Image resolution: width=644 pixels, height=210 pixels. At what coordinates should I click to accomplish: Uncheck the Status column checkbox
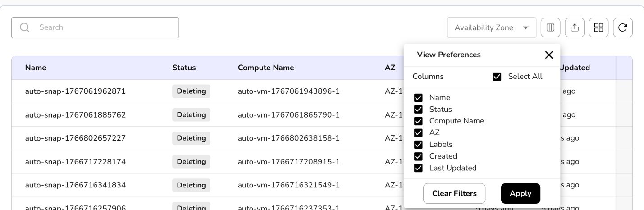[x=418, y=110]
